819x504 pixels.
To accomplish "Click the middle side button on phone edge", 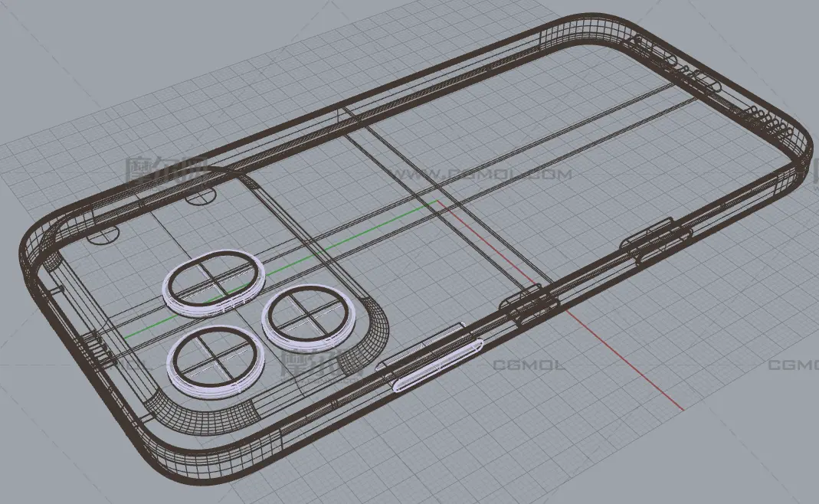I will coord(529,303).
